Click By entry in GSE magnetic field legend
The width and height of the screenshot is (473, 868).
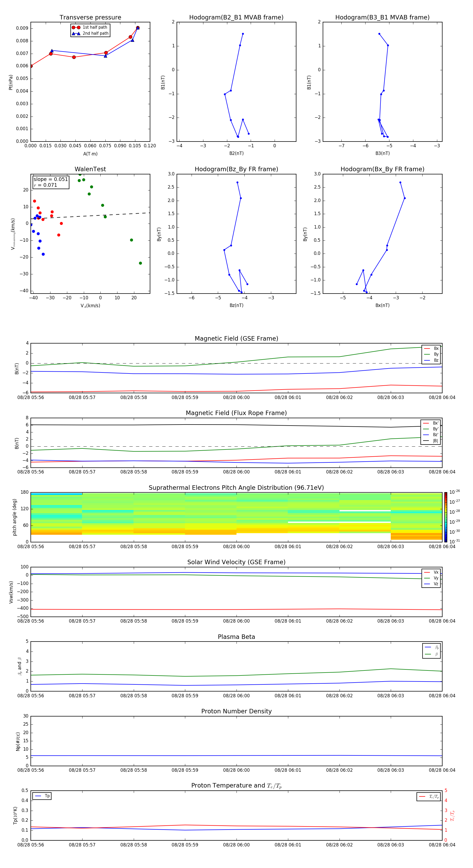click(x=431, y=355)
